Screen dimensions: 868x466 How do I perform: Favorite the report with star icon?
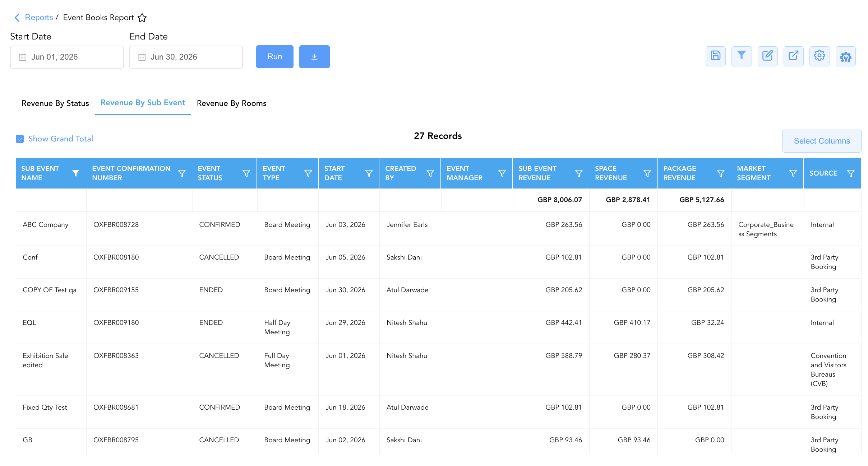(142, 18)
